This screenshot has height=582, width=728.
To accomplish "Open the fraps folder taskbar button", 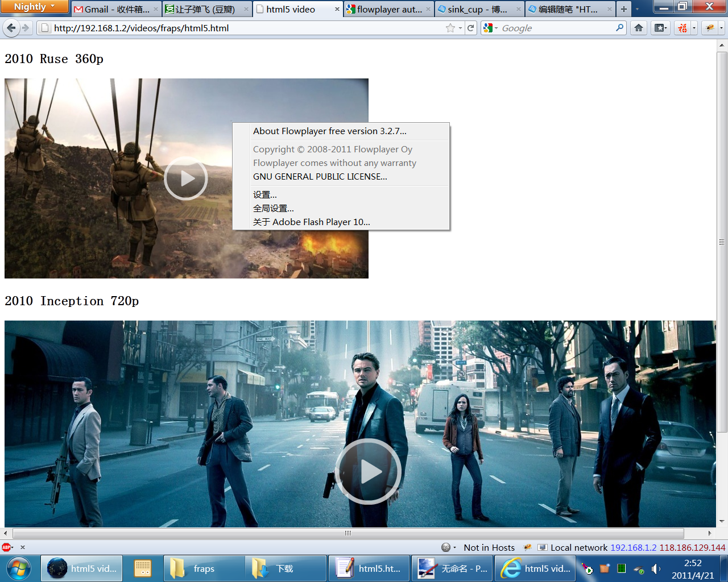I will coord(204,568).
